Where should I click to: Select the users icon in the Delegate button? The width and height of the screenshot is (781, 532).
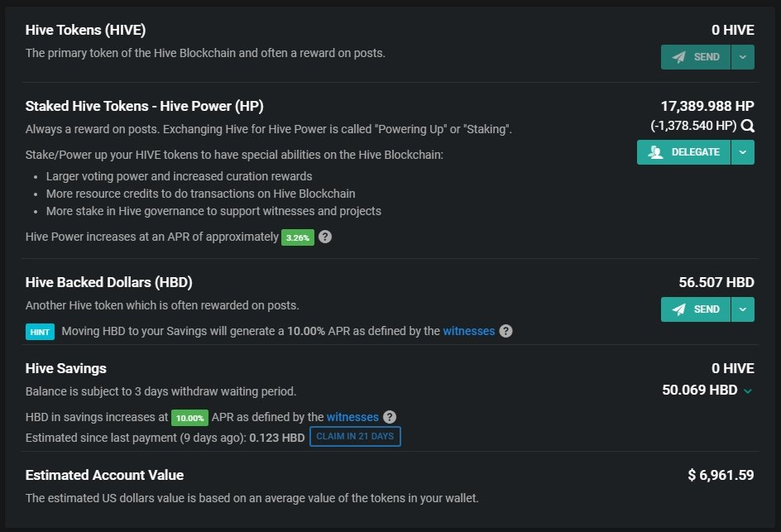click(x=655, y=152)
